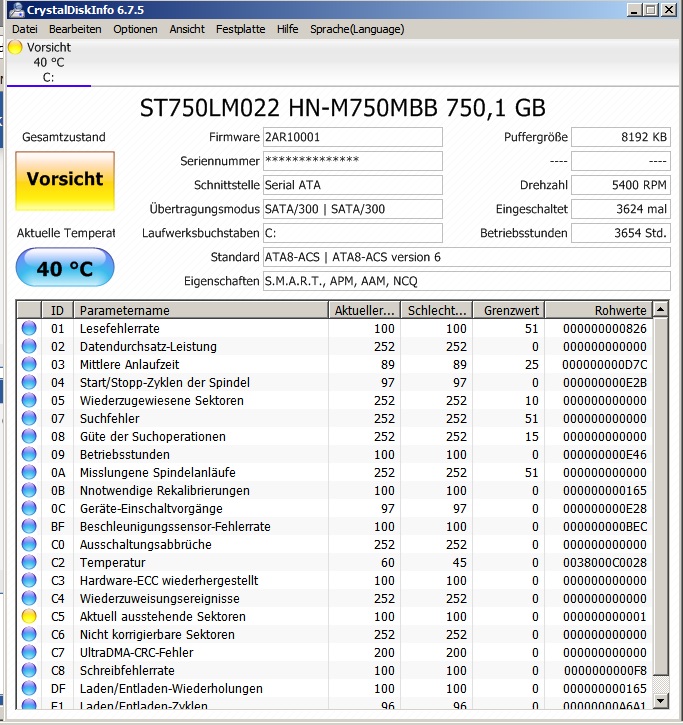
Task: Open the Ansicht menu
Action: click(x=187, y=29)
